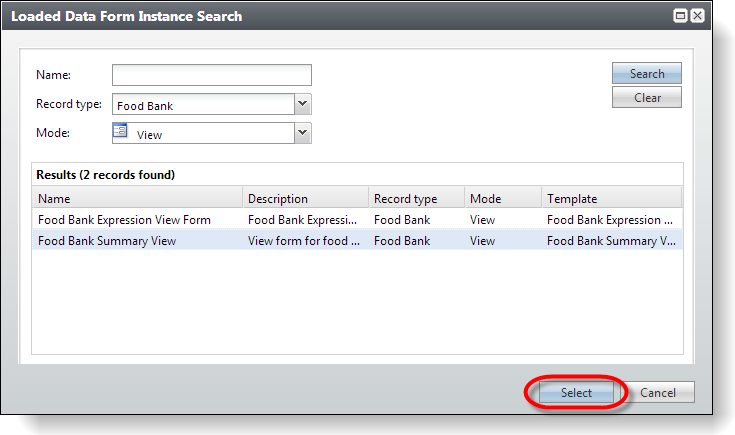Viewport: 735px width, 435px height.
Task: Click the Search button
Action: tap(647, 74)
